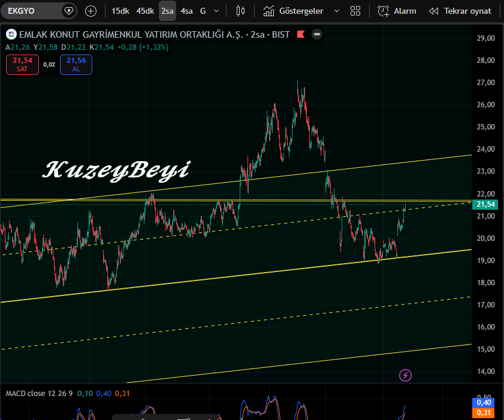Select the candlestick chart style icon

pos(240,10)
